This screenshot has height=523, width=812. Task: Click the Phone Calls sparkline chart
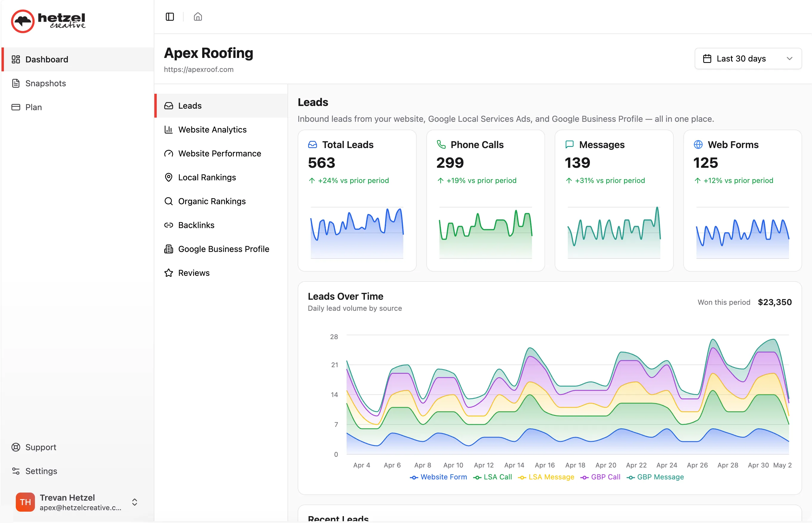point(485,233)
